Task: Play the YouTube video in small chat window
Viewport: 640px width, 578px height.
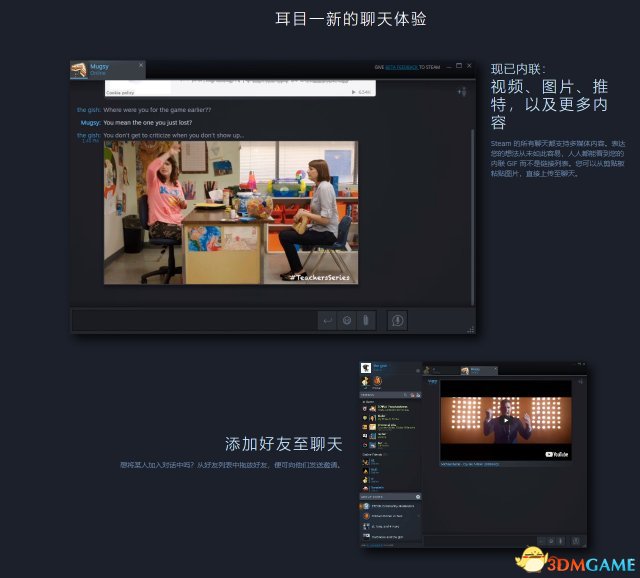Action: click(x=506, y=420)
